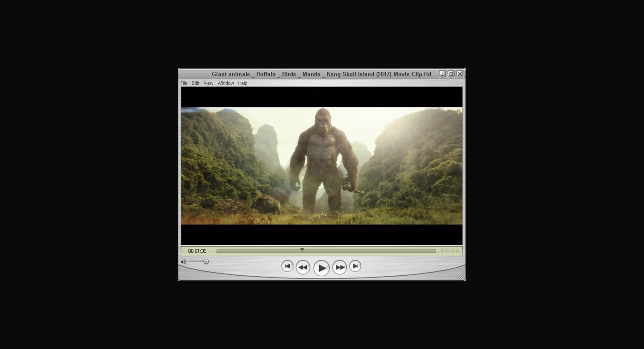Click the fast-forward control
644x349 pixels.
tap(339, 267)
